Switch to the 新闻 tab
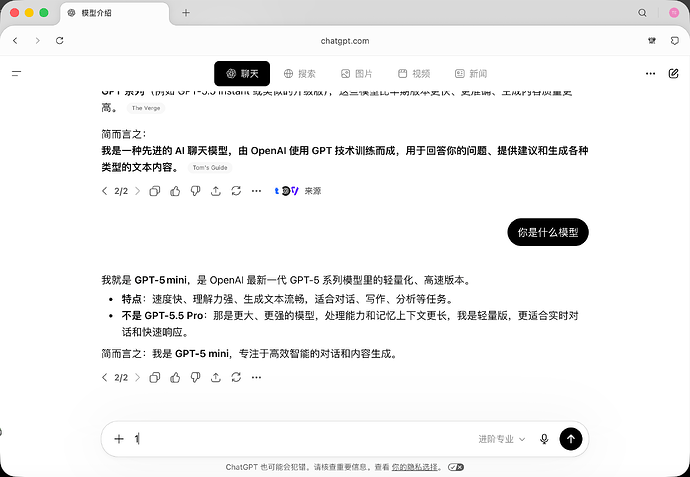The image size is (690, 477). (471, 73)
